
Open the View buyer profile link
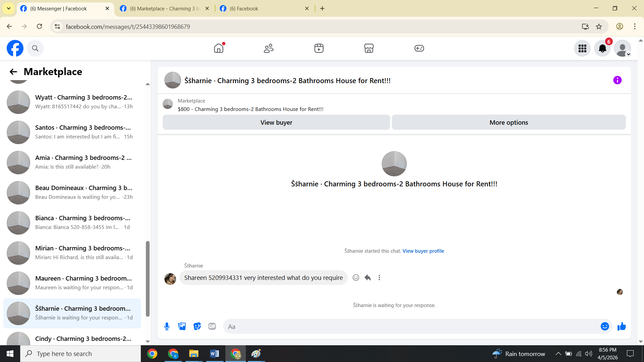point(423,251)
